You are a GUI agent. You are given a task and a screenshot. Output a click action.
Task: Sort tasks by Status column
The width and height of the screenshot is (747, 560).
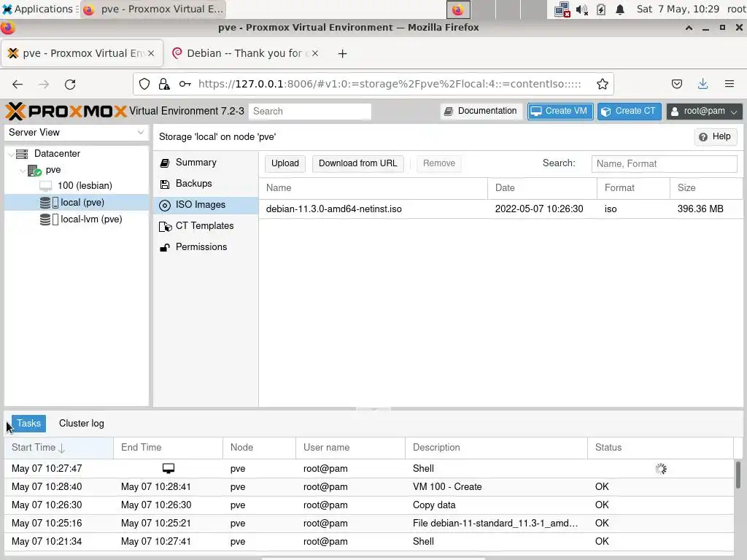[x=660, y=448]
